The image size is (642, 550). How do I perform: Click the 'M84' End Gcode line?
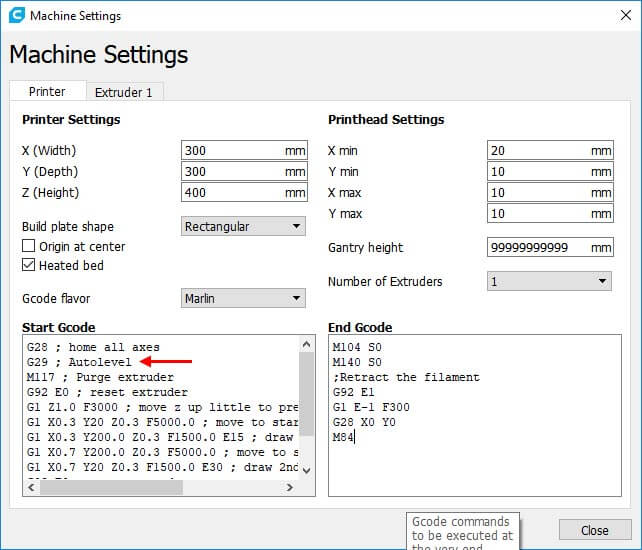(x=343, y=437)
